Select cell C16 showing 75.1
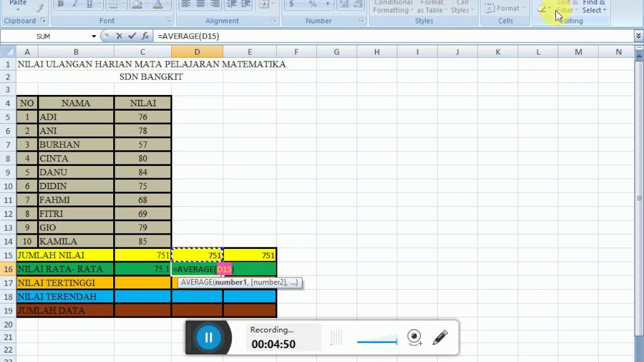 pos(142,269)
